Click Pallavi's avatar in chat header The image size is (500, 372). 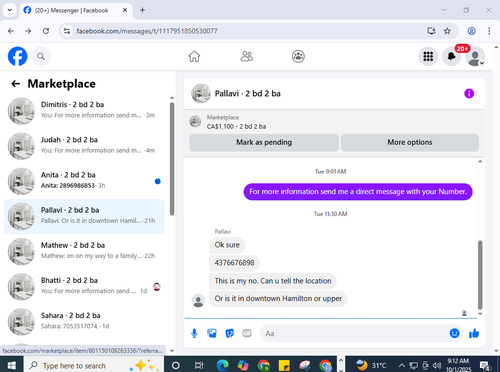(x=201, y=93)
